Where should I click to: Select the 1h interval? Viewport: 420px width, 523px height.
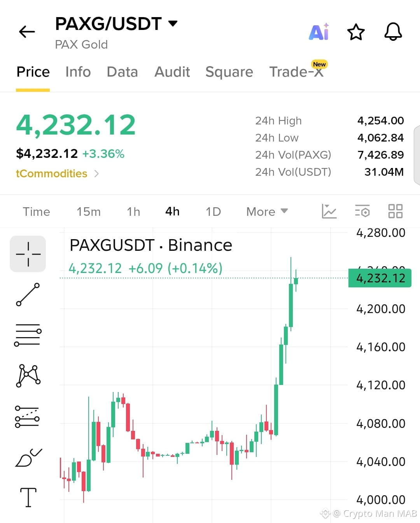(133, 212)
